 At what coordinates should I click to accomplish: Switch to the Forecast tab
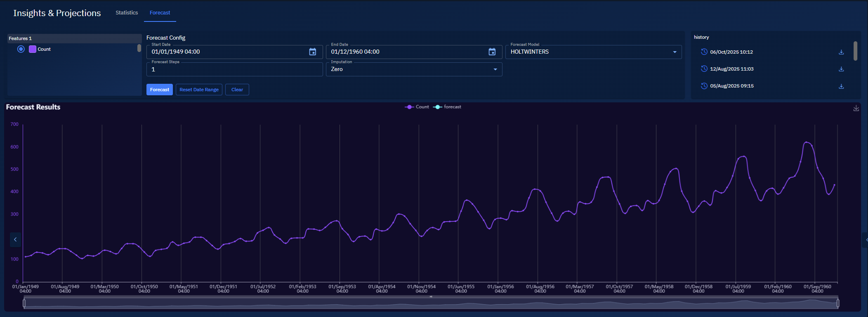point(160,13)
